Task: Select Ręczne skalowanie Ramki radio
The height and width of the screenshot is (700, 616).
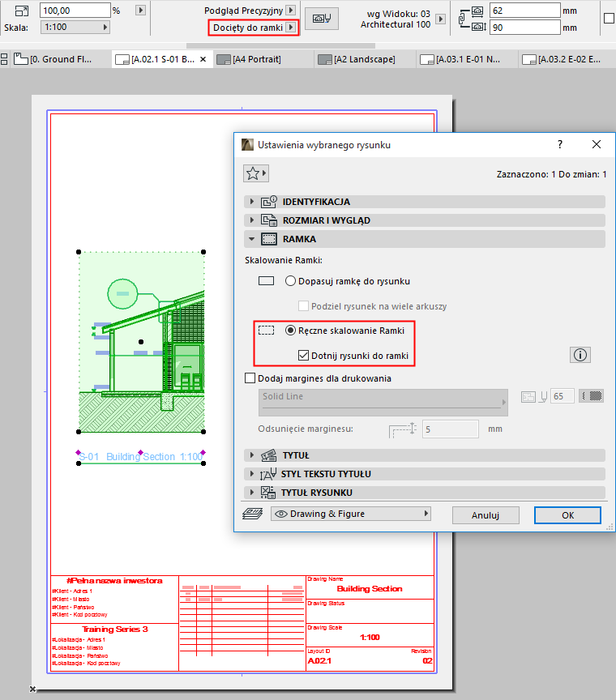Action: pyautogui.click(x=290, y=331)
